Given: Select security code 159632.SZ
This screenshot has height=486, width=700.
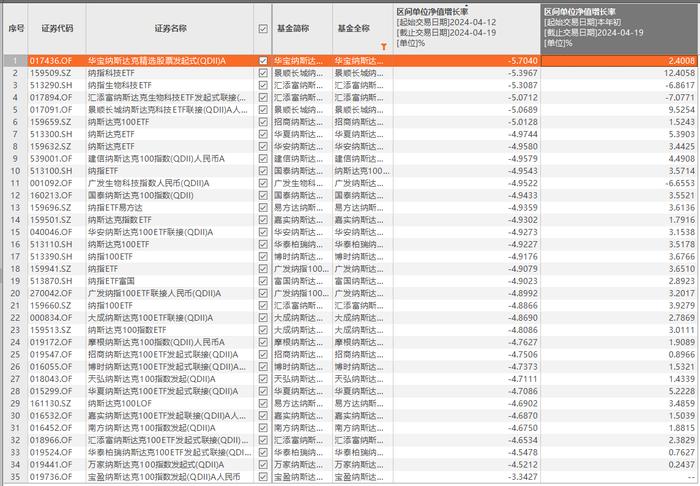Looking at the screenshot, I should click(x=50, y=146).
